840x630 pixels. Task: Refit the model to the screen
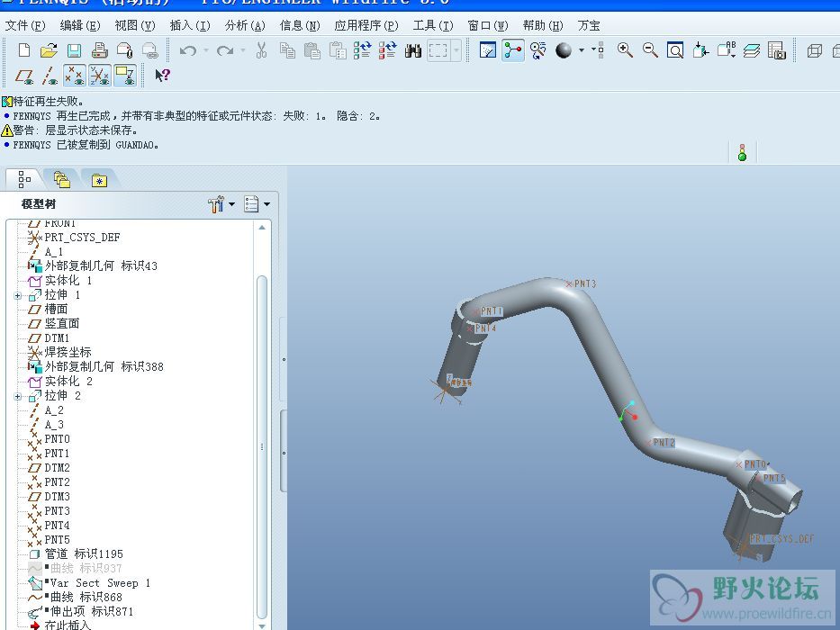point(675,50)
